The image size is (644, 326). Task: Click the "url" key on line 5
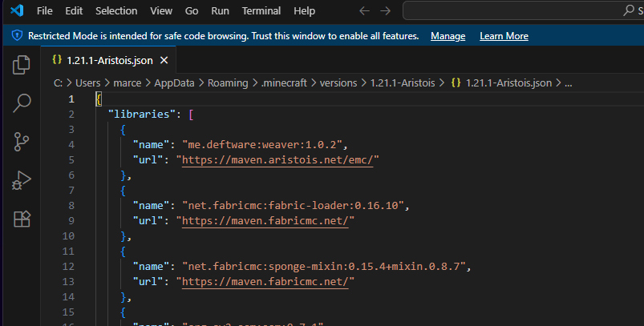[148, 160]
